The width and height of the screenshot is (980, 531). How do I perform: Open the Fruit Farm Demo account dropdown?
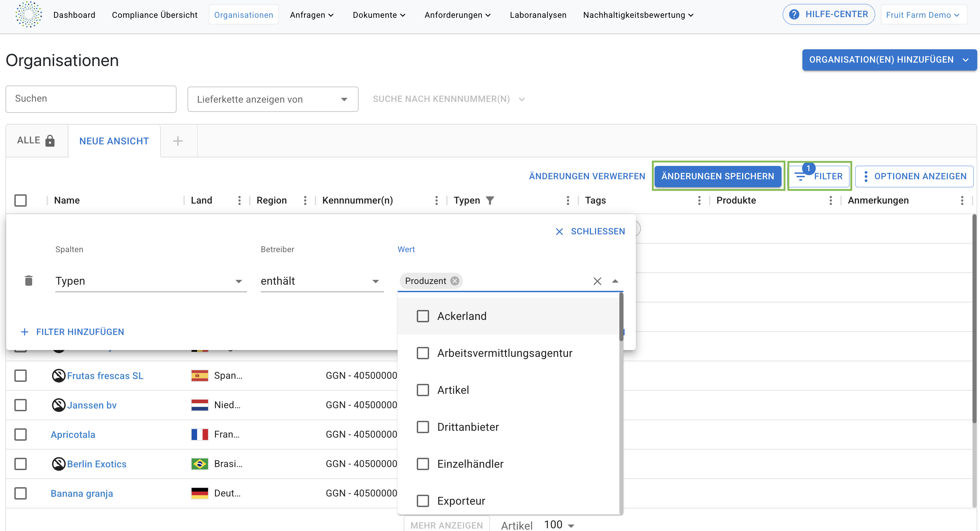point(923,15)
